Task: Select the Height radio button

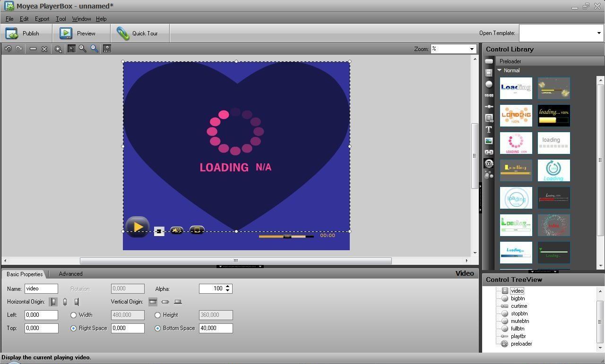Action: [157, 315]
